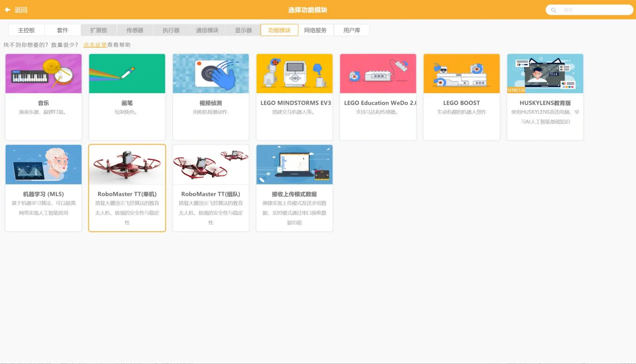
Task: Click the 视频侦测 title text
Action: (x=211, y=103)
